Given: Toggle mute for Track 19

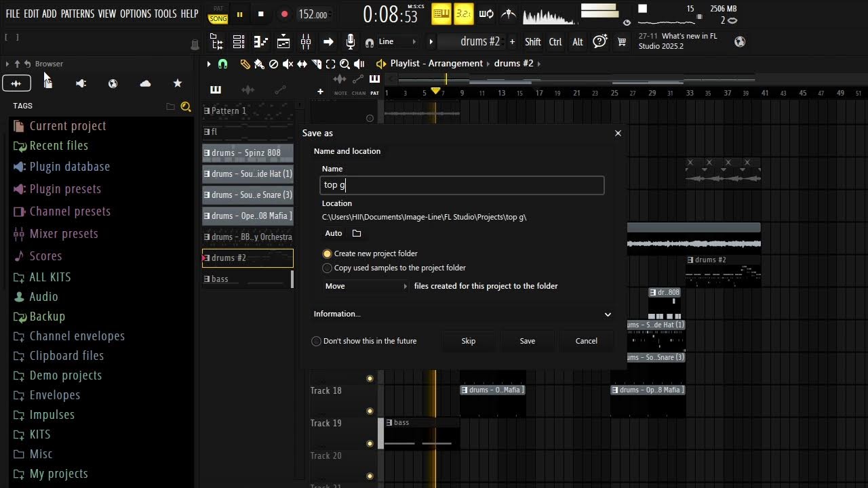Looking at the screenshot, I should tap(370, 443).
